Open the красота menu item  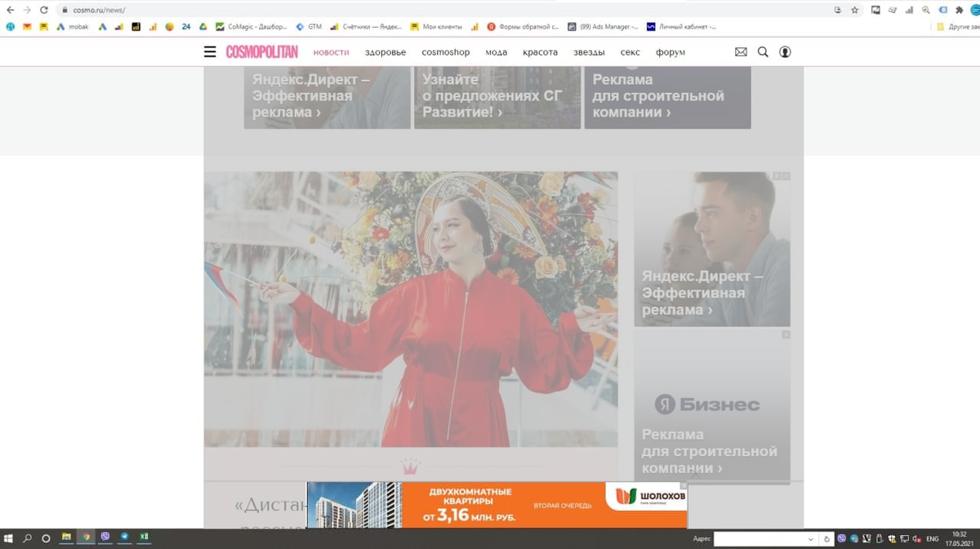click(x=541, y=52)
